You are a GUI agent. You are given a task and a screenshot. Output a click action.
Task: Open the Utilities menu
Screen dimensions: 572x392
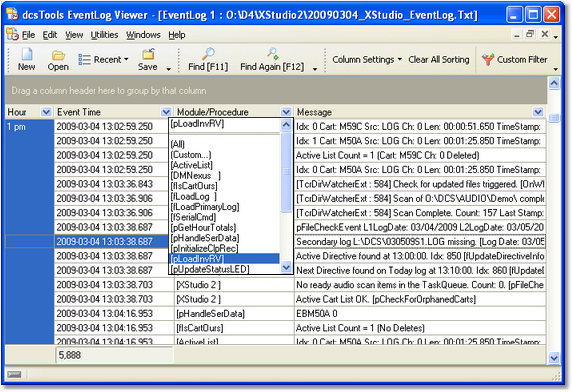(104, 35)
